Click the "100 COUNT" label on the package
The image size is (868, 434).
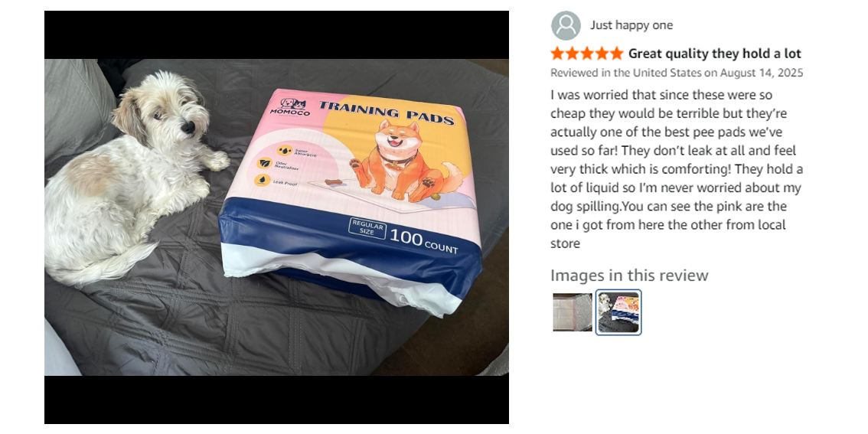[x=424, y=242]
